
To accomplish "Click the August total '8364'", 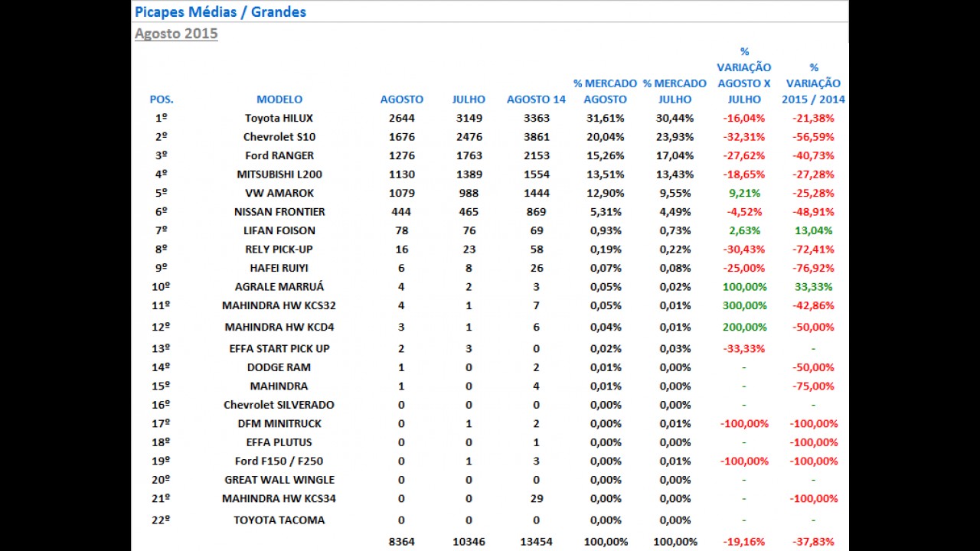I will [x=401, y=541].
